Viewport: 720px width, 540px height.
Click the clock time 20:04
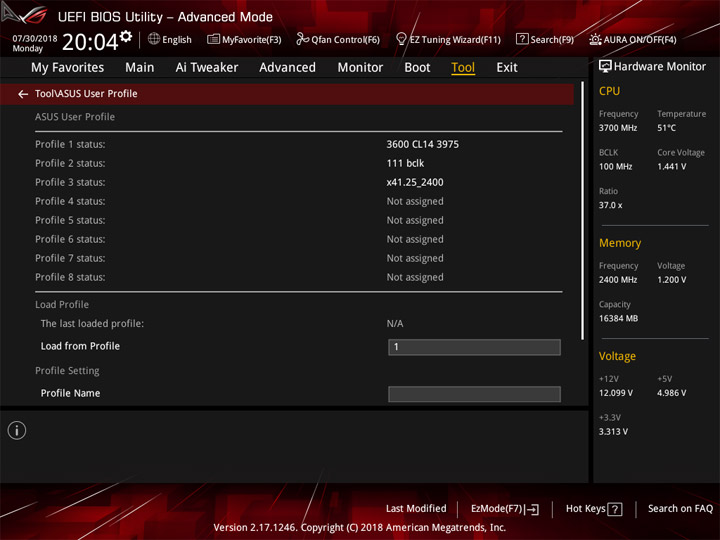click(90, 42)
